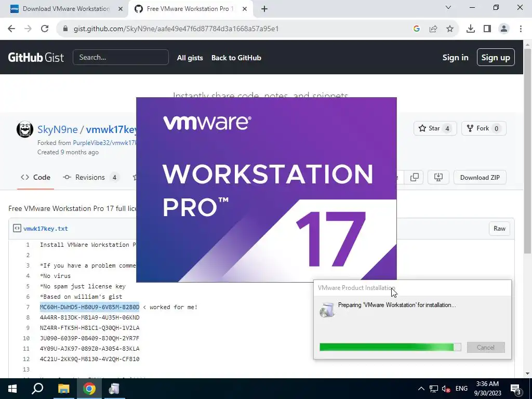Click VMware installer taskbar icon
Image resolution: width=532 pixels, height=399 pixels.
click(x=114, y=389)
